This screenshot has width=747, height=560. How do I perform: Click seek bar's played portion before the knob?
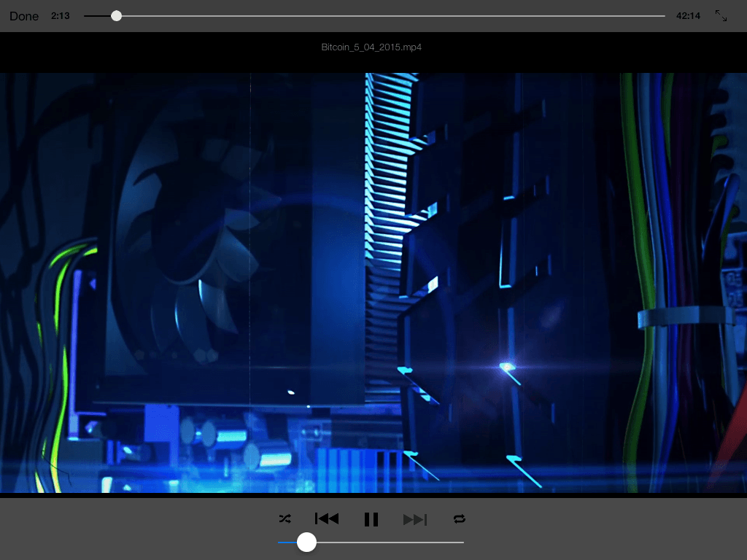tap(98, 16)
